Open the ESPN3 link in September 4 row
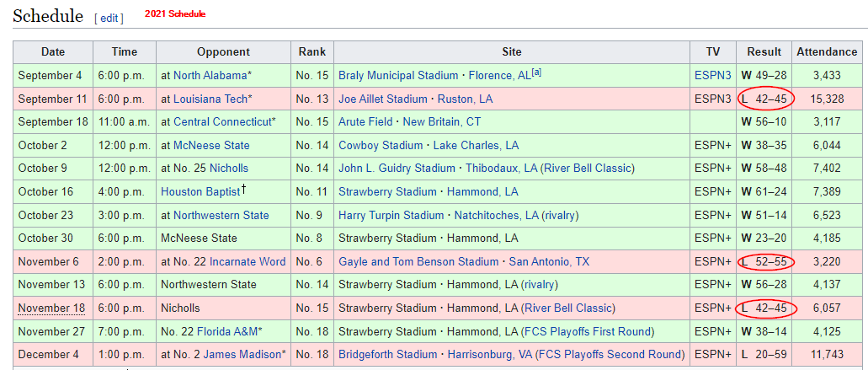The height and width of the screenshot is (370, 868). pos(712,76)
